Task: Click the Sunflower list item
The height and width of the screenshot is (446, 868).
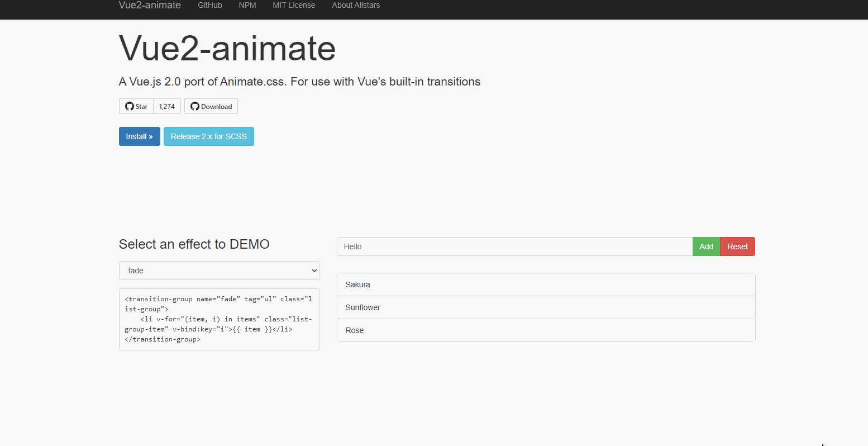Action: (x=546, y=307)
